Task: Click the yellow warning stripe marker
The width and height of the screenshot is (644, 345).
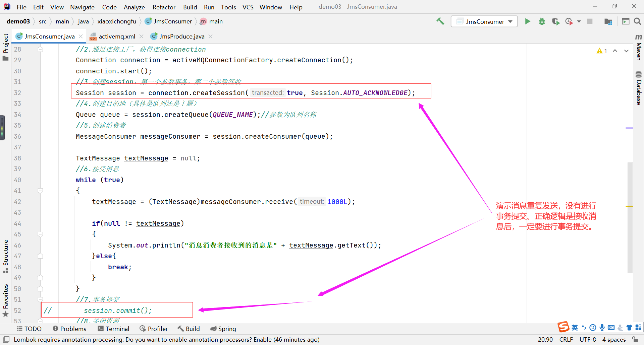Action: coord(629,206)
